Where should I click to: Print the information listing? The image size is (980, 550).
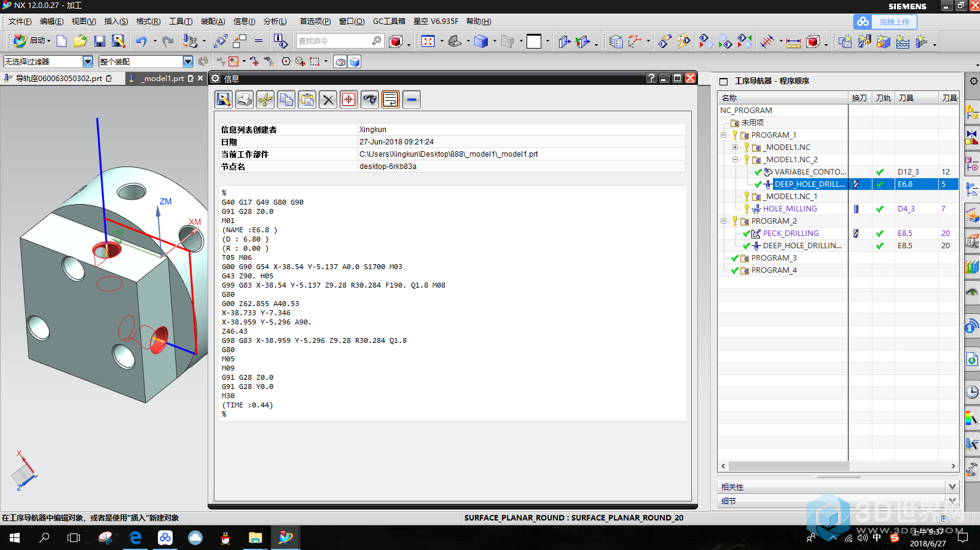pyautogui.click(x=245, y=99)
